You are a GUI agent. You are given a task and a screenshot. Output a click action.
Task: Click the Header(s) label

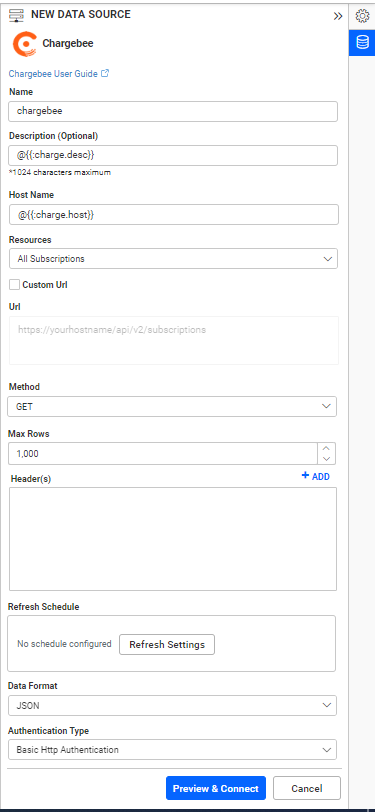(31, 479)
